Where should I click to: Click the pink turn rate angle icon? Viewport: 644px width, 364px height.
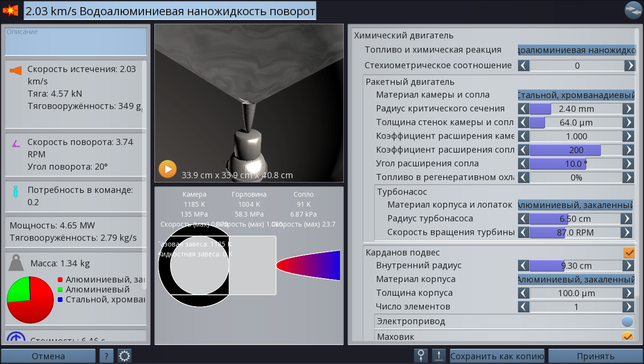click(16, 143)
